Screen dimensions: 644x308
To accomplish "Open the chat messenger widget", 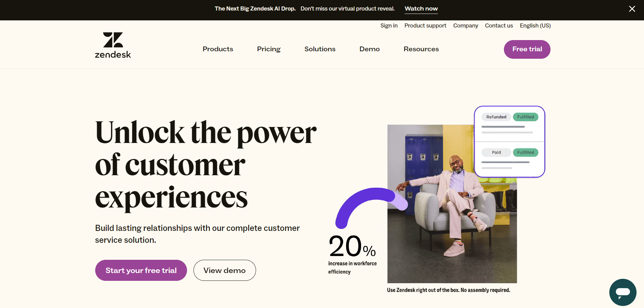I will 623,292.
